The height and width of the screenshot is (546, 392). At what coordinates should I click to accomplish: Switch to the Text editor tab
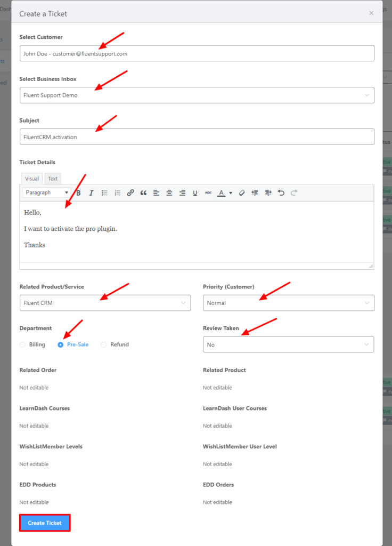(x=53, y=179)
